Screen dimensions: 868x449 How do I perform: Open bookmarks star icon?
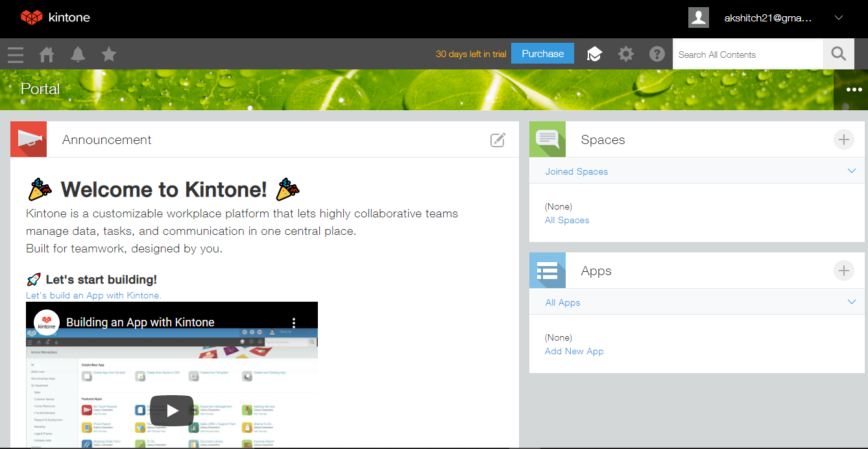point(109,55)
